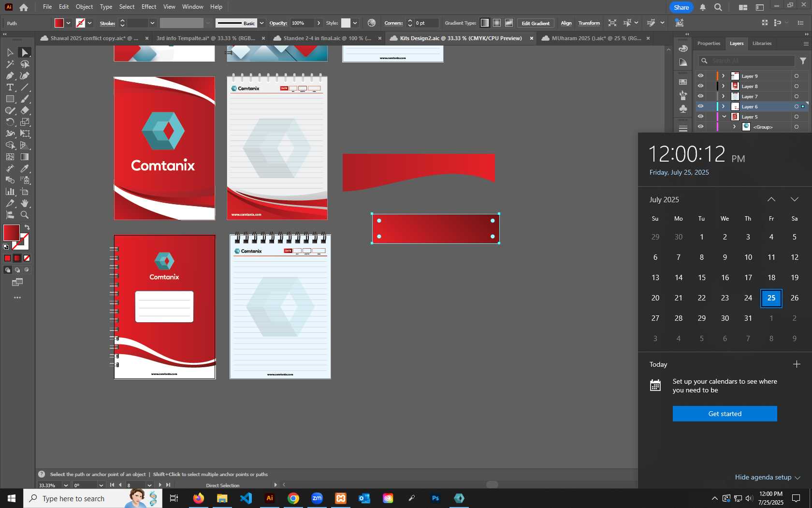Select the Eraser tool
This screenshot has width=812, height=508.
[25, 110]
